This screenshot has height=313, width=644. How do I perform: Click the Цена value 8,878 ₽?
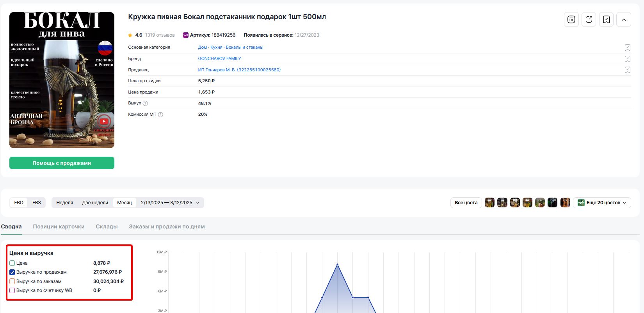pyautogui.click(x=102, y=263)
